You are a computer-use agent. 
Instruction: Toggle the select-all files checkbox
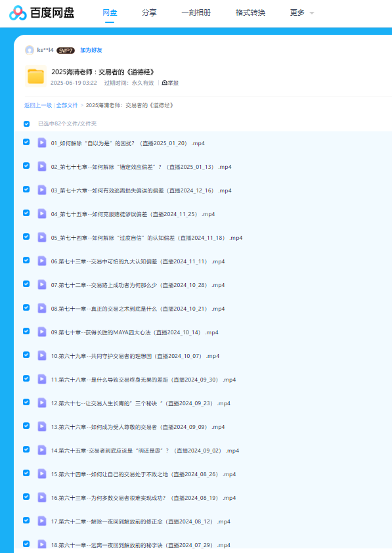(x=26, y=123)
